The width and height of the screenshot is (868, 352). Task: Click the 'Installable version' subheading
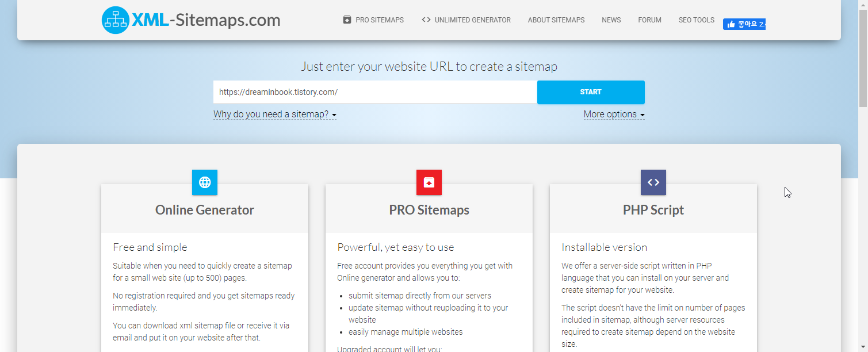[x=605, y=247]
